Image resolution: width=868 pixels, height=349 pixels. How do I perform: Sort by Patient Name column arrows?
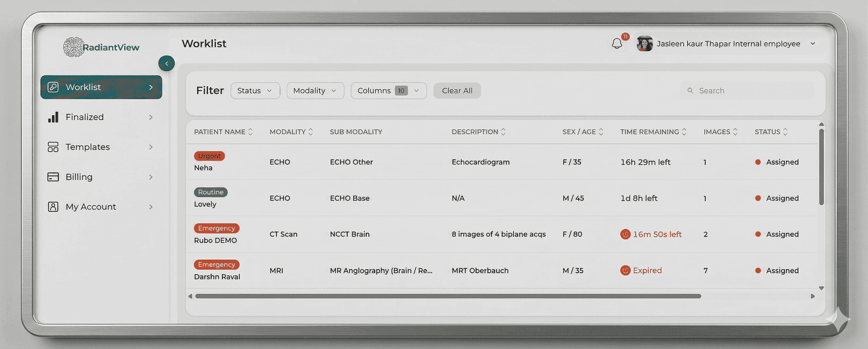pyautogui.click(x=250, y=132)
